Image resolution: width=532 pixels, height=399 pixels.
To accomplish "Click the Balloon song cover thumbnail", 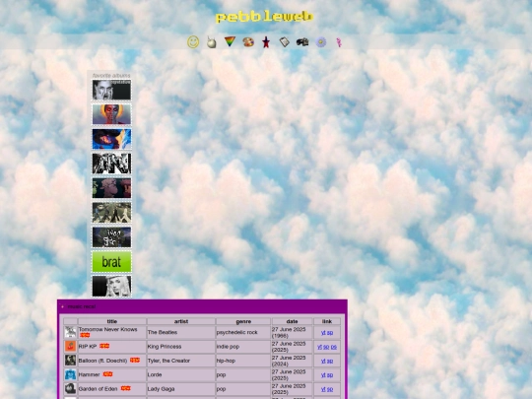I will [70, 360].
